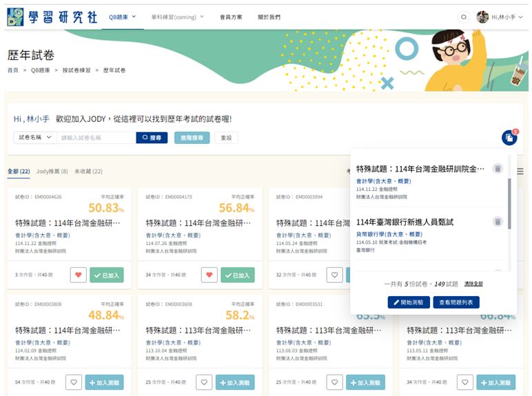Toggle the 已加入 button on exam EM00004626
Viewport: 532px width, 396px height.
(x=107, y=275)
